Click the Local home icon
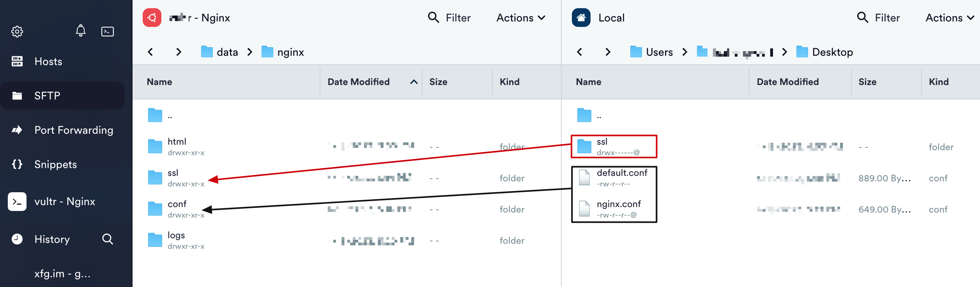This screenshot has height=287, width=980. click(x=581, y=18)
